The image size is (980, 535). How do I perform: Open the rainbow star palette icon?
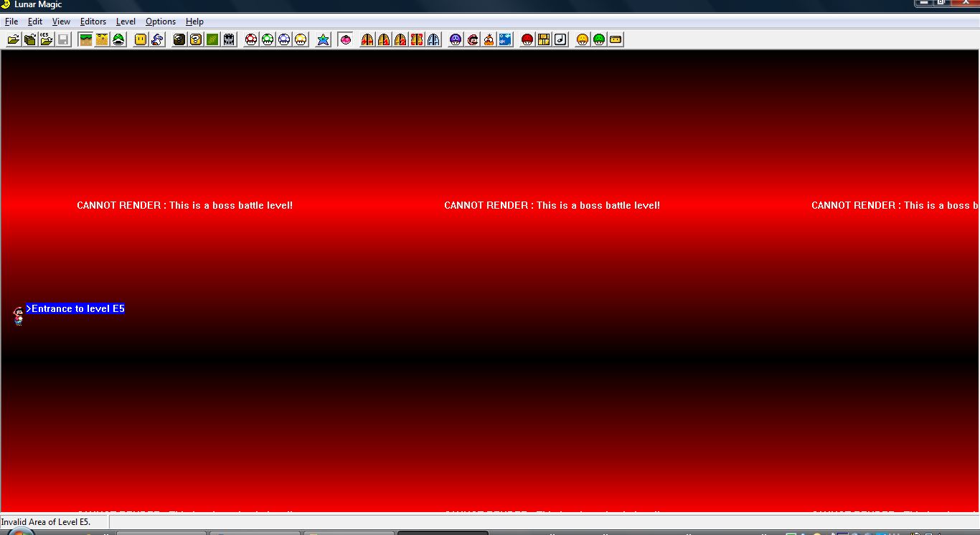coord(324,39)
